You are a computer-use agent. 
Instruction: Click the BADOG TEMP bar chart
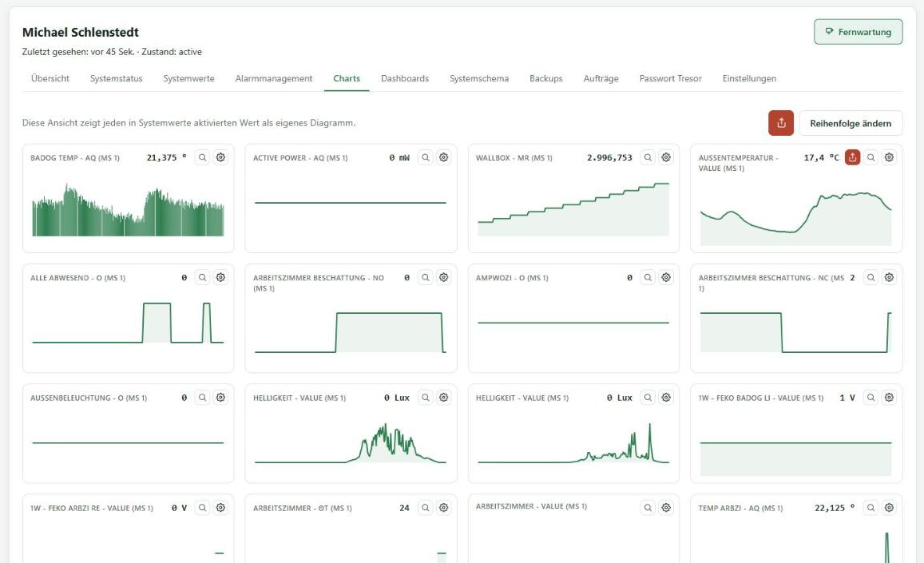128,210
